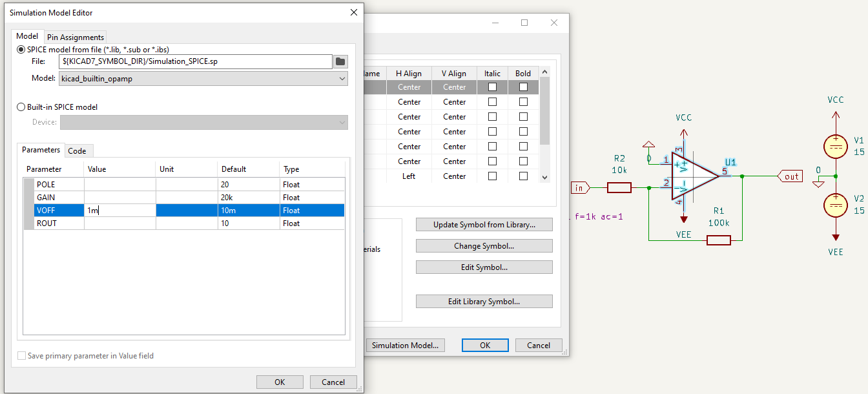
Task: Click the Update Symbol from Library button
Action: (484, 225)
